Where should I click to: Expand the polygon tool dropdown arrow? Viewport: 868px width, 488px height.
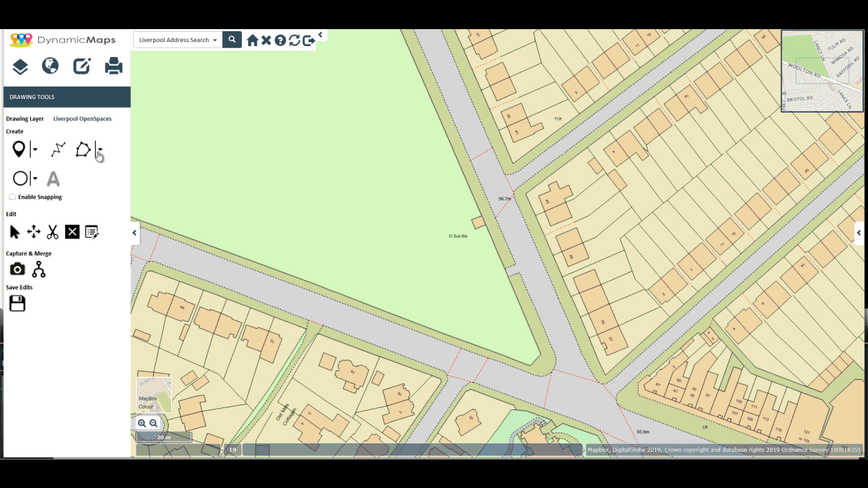[100, 150]
